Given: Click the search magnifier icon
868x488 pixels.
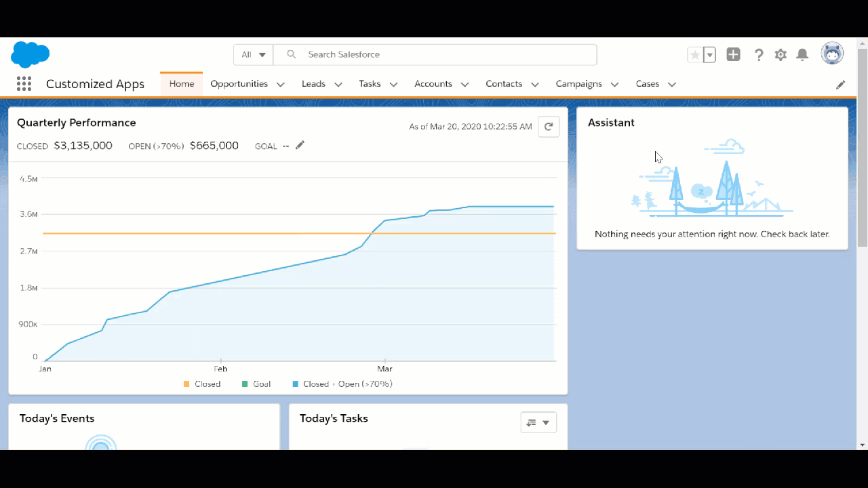Looking at the screenshot, I should pos(291,54).
